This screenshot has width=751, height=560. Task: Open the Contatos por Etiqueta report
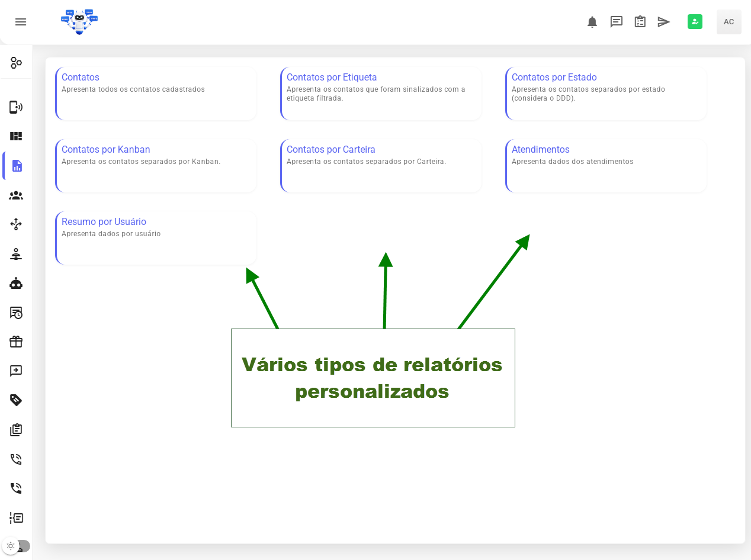click(x=381, y=94)
